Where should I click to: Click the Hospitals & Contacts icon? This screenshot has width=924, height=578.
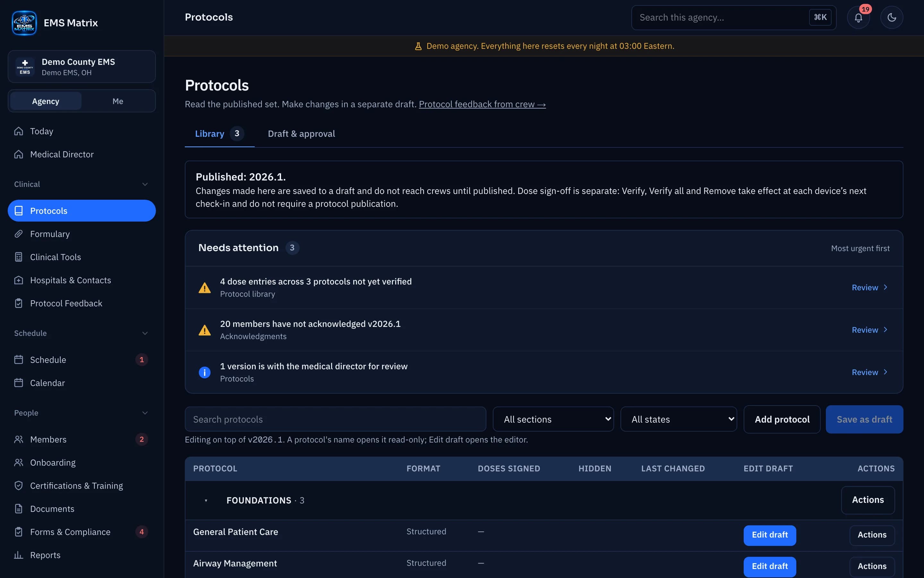(x=19, y=280)
